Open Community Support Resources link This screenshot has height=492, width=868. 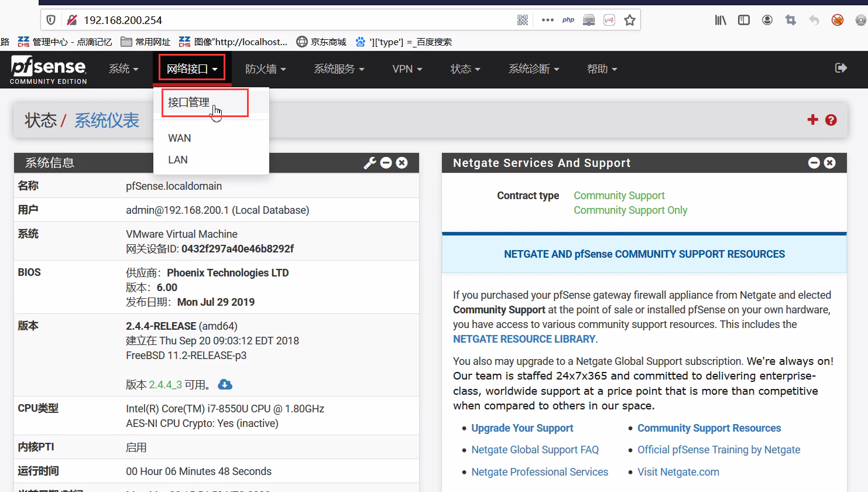(709, 428)
